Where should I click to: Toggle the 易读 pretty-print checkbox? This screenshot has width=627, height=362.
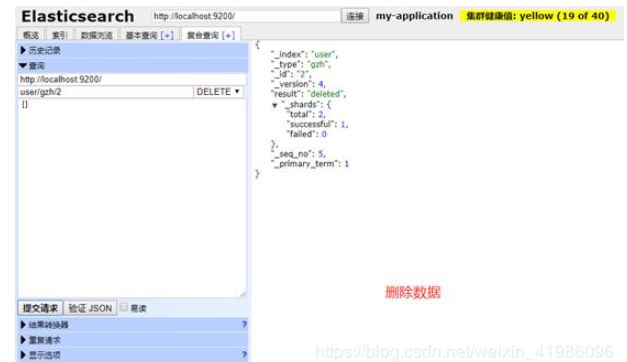[x=124, y=307]
